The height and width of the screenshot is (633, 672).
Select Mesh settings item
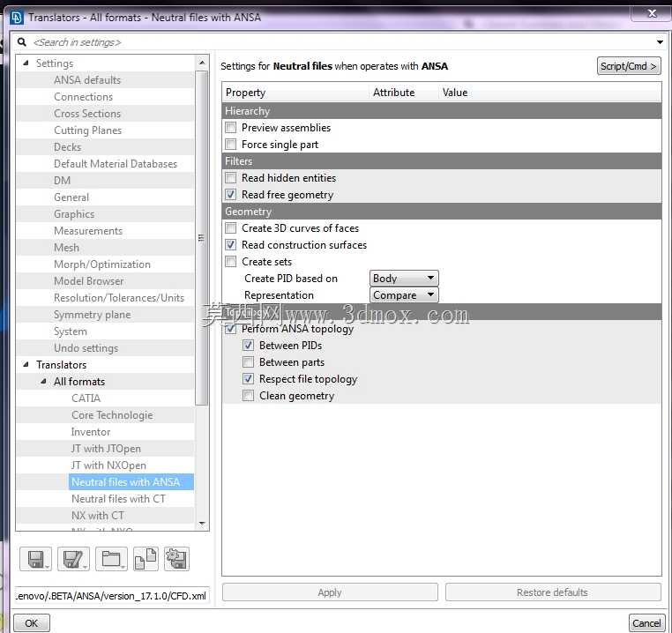point(66,247)
